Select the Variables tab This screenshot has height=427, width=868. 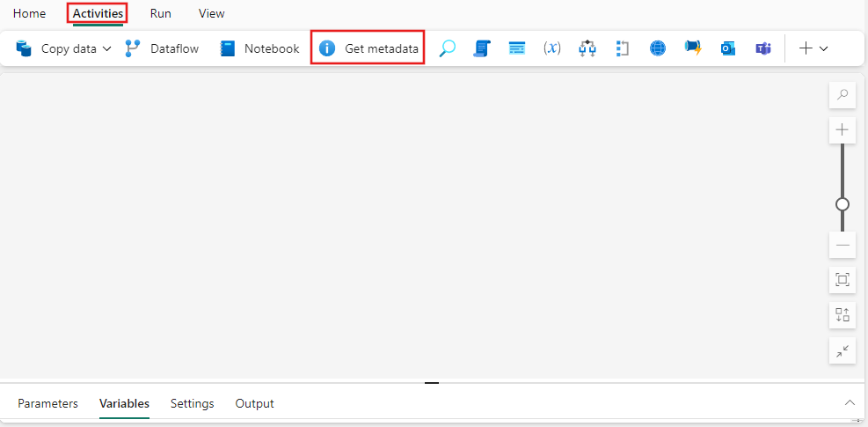124,403
